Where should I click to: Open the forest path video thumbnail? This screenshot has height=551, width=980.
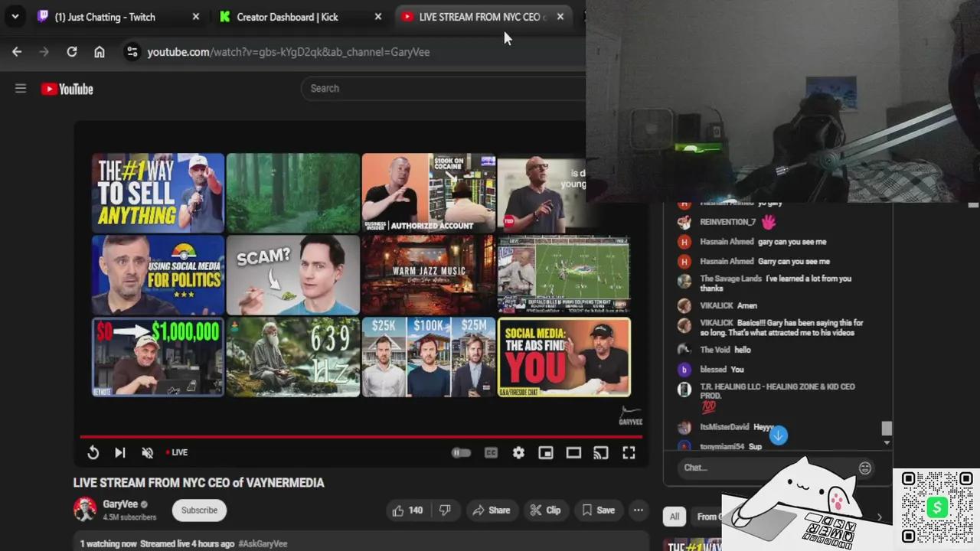(x=293, y=193)
